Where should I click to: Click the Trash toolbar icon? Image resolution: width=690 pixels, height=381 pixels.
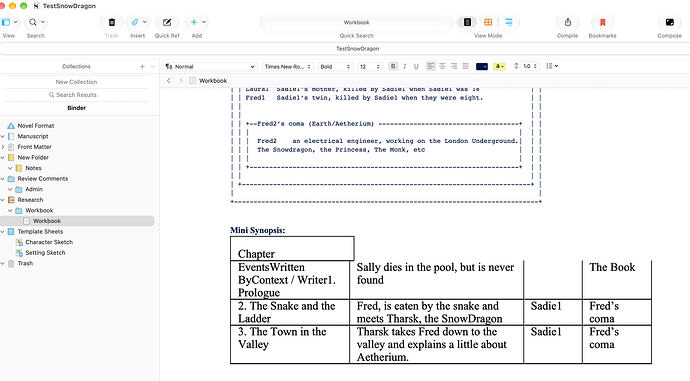[112, 22]
